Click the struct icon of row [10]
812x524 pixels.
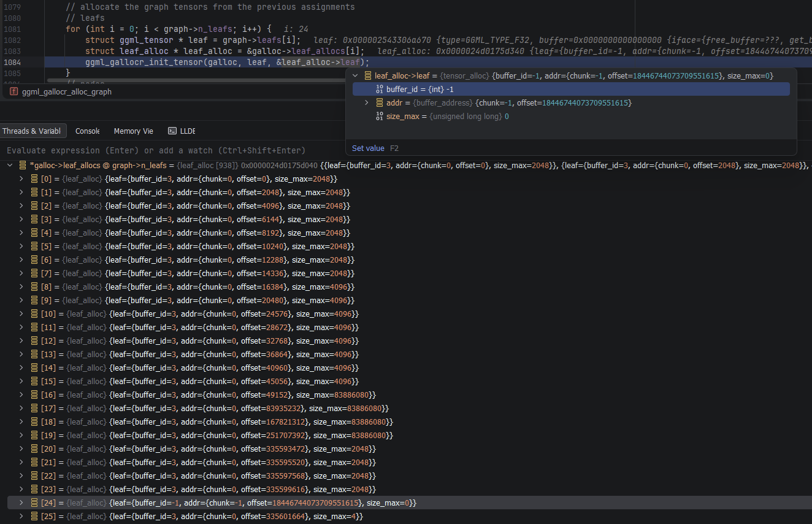34,314
